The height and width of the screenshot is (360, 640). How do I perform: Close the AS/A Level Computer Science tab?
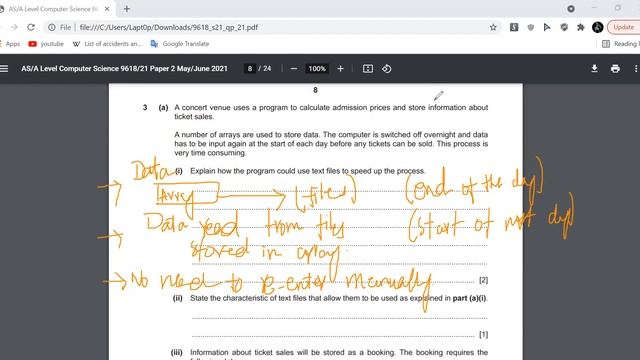point(107,9)
